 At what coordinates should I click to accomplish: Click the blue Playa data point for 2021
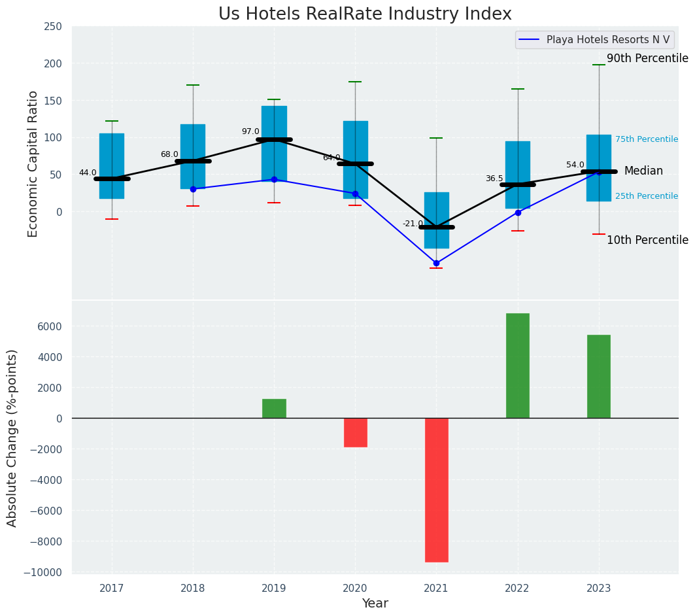point(436,263)
